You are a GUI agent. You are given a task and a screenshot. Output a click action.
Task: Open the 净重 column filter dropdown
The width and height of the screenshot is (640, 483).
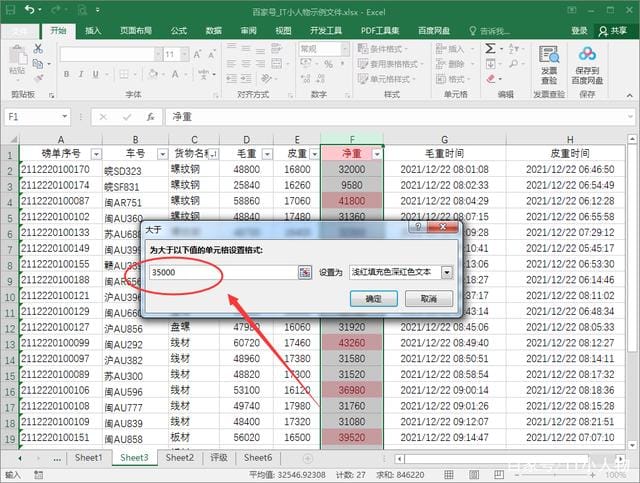pos(376,154)
